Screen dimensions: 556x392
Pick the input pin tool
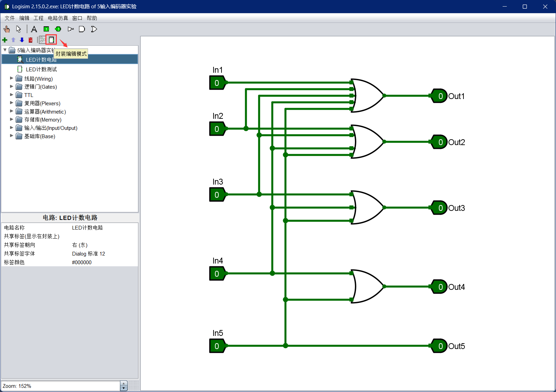tap(46, 29)
